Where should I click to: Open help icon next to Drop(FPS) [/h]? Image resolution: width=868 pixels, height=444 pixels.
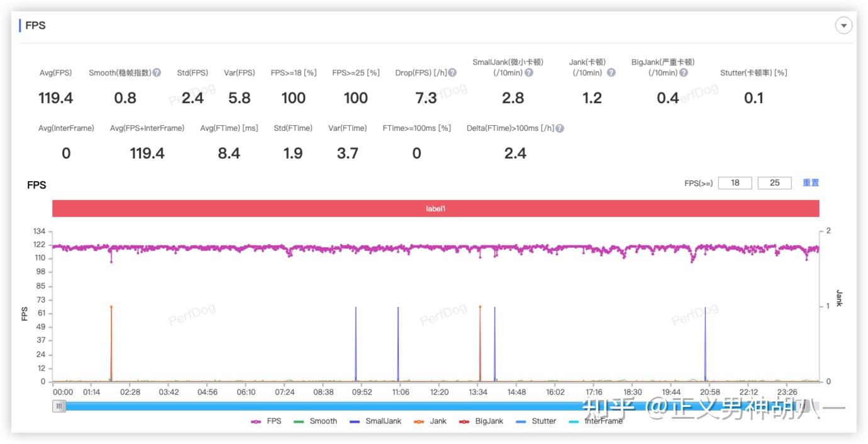[x=452, y=72]
